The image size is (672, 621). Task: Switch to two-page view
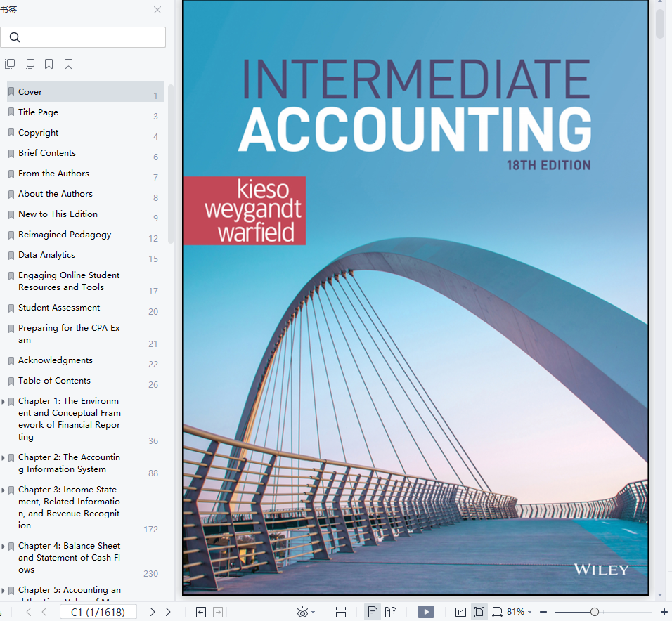point(391,613)
